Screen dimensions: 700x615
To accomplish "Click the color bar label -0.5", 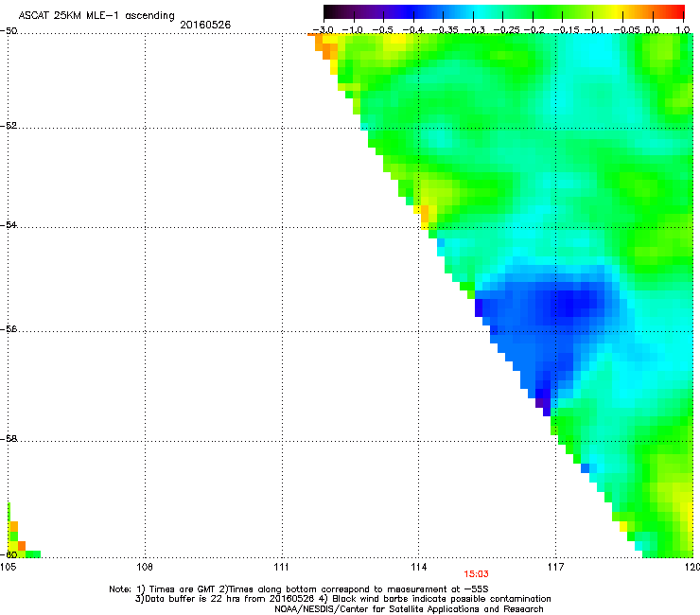I will pos(382,29).
